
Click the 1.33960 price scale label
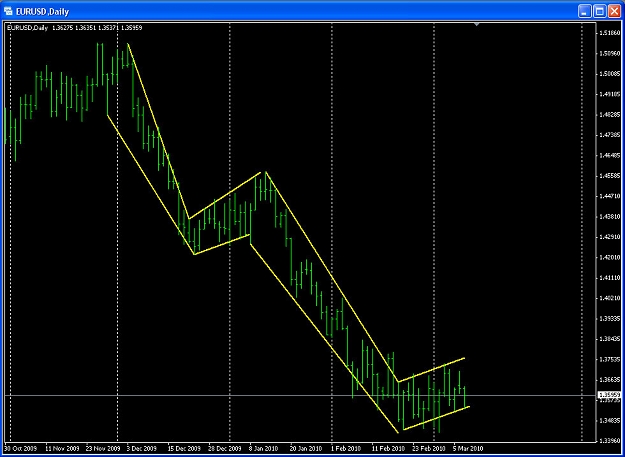pos(609,441)
